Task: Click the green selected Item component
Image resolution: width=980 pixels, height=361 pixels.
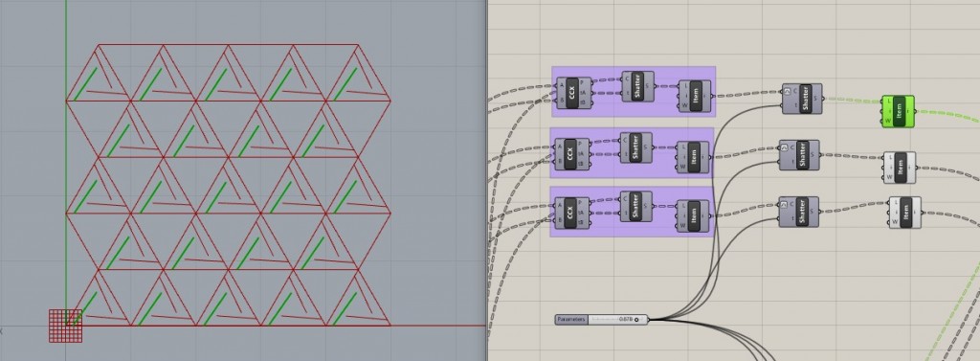Action: (898, 111)
